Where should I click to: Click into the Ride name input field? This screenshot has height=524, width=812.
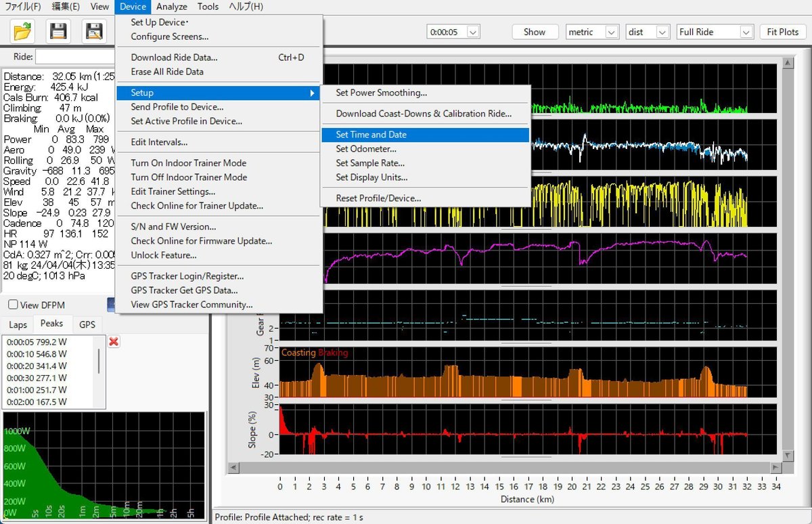74,58
